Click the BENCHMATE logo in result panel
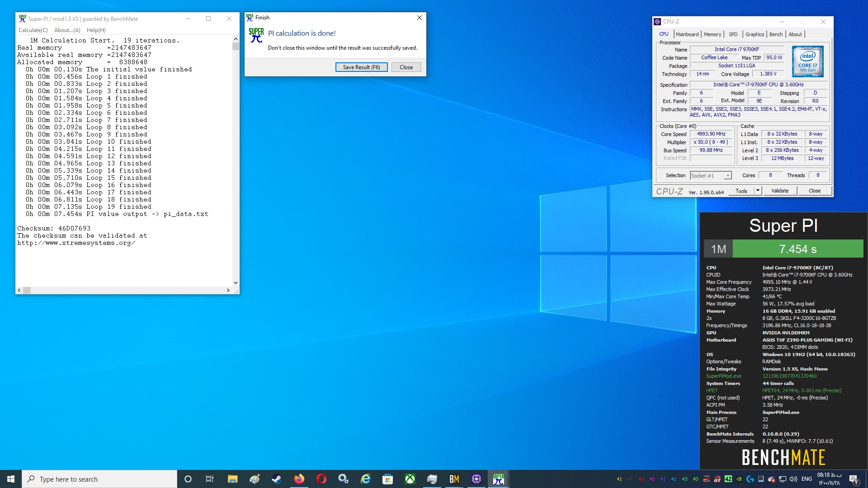The image size is (868, 488). [783, 458]
